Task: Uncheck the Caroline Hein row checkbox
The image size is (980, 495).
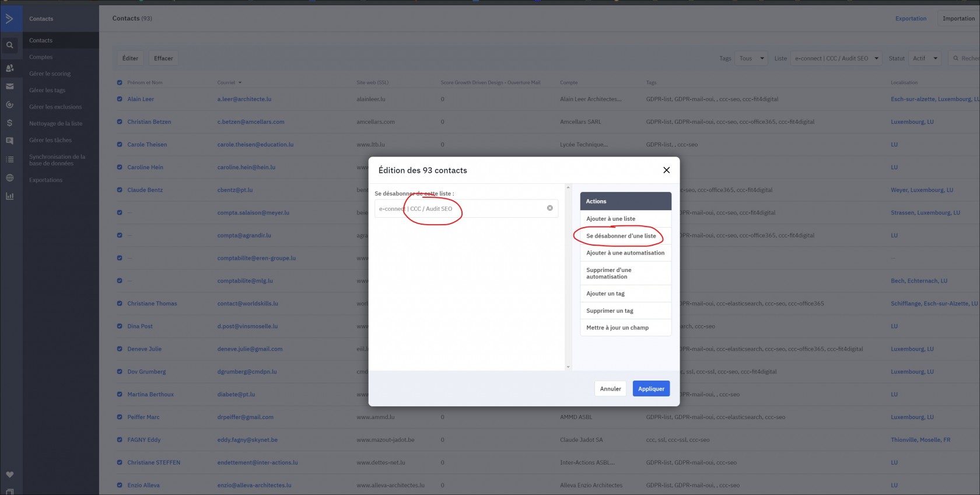Action: (x=120, y=167)
